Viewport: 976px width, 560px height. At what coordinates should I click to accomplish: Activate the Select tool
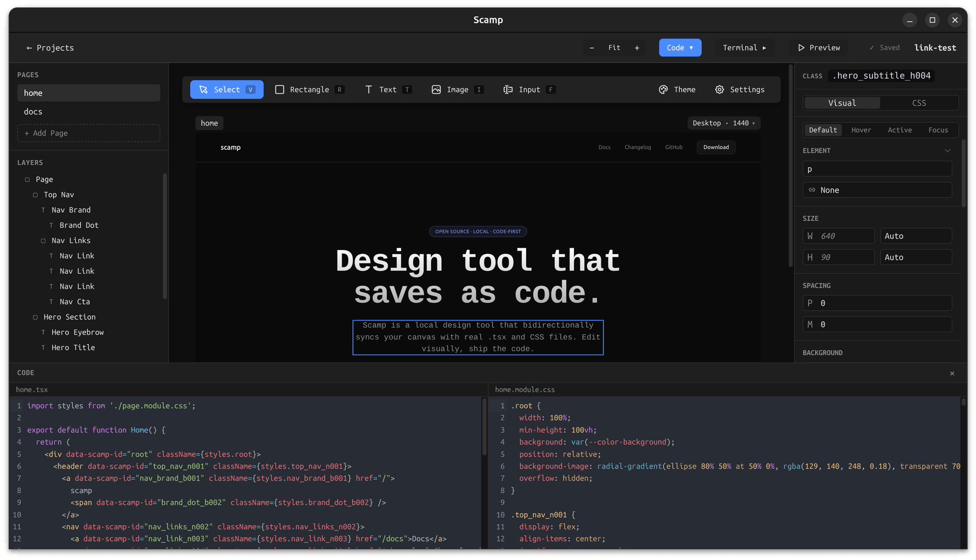(227, 89)
